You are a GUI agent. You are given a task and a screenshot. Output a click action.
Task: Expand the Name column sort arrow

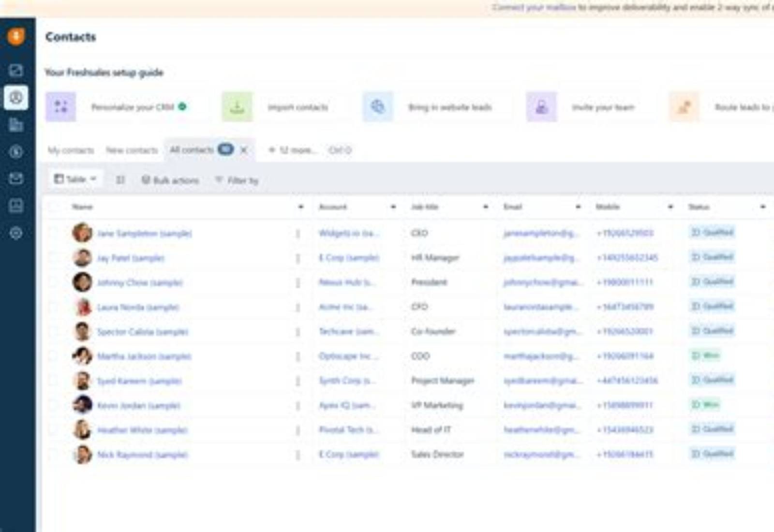(x=301, y=207)
